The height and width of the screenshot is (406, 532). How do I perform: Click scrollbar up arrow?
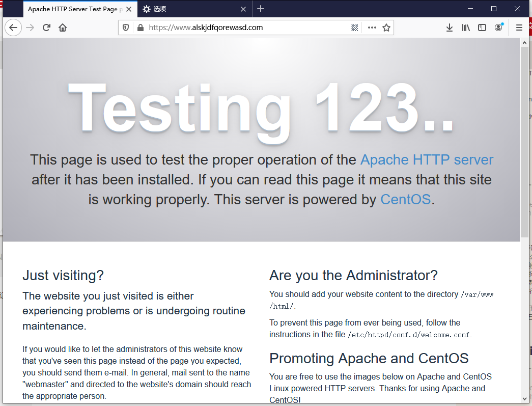(x=524, y=43)
